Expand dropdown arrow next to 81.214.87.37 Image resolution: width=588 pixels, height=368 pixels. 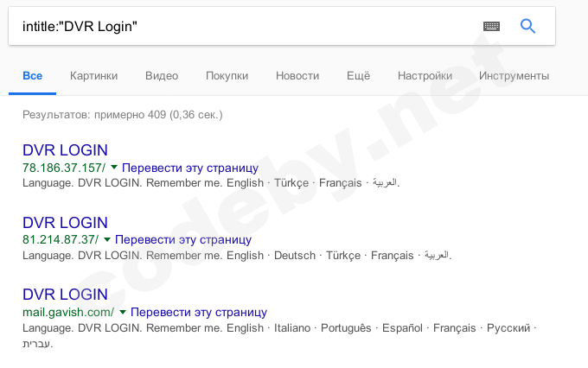tap(107, 239)
